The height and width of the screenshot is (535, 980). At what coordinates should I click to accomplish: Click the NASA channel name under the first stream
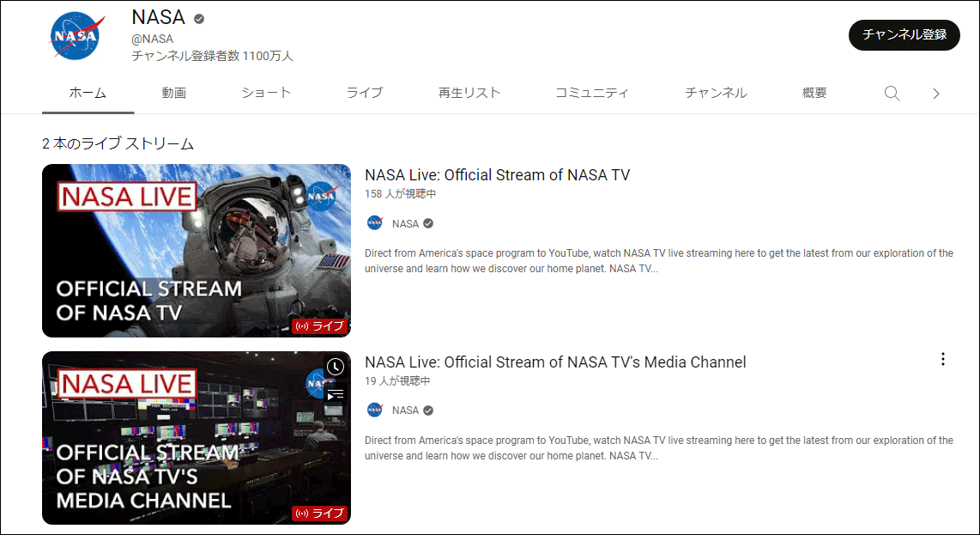pyautogui.click(x=405, y=223)
